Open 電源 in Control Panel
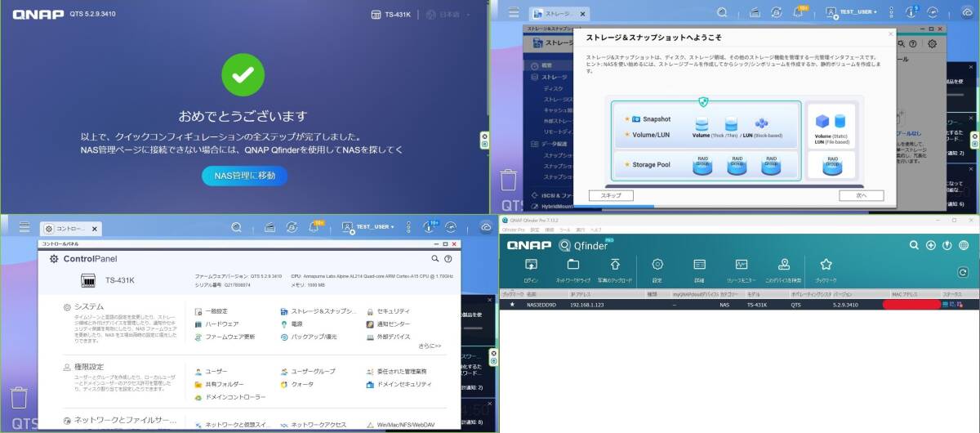Image resolution: width=980 pixels, height=433 pixels. click(x=292, y=324)
